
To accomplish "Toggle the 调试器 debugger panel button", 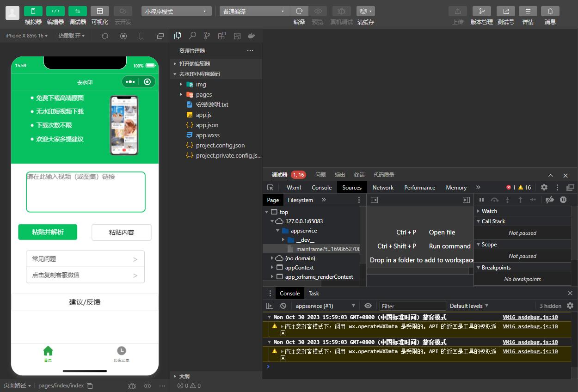I will coord(78,11).
